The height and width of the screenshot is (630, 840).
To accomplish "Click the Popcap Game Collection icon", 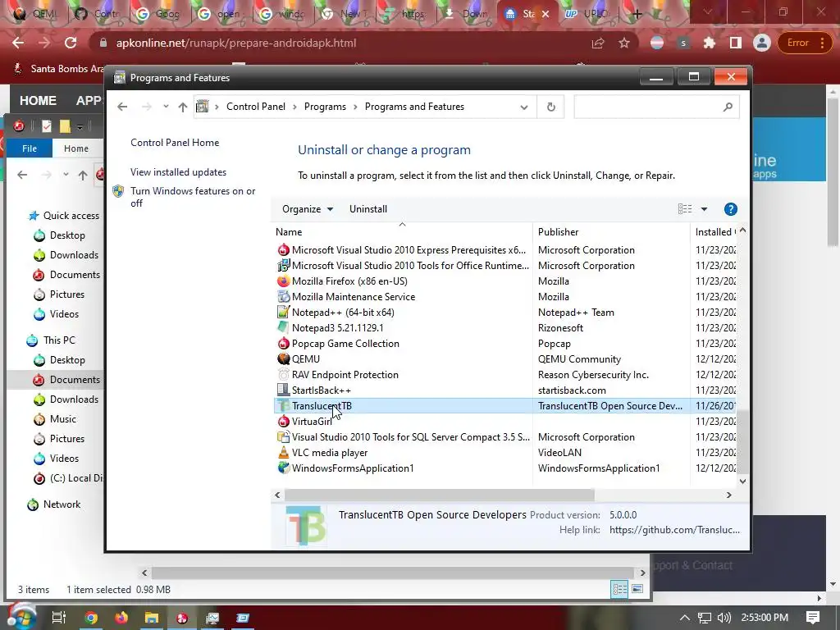I will pos(283,344).
